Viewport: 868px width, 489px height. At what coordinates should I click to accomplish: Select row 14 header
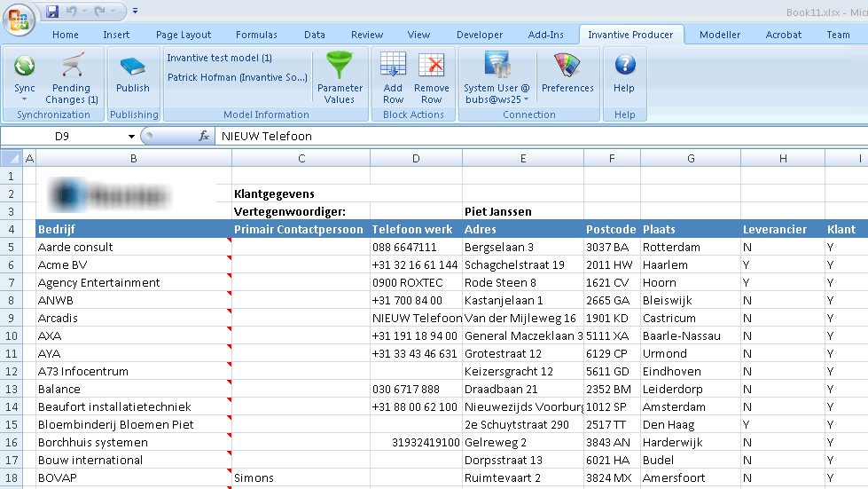point(11,406)
